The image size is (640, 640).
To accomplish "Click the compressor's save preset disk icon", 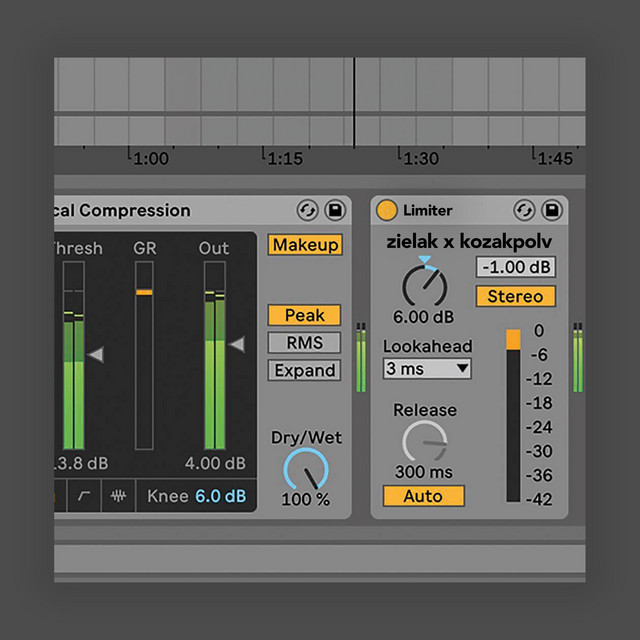I will pos(334,211).
